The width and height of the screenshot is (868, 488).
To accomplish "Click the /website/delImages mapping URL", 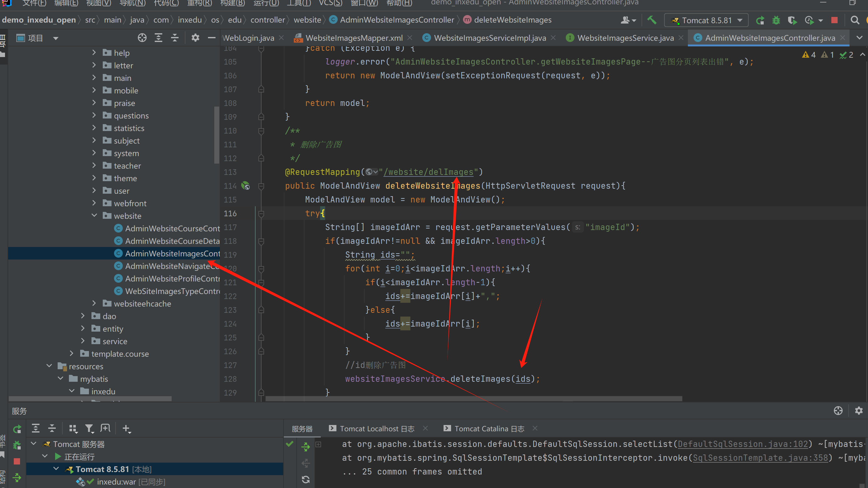I will (x=428, y=172).
